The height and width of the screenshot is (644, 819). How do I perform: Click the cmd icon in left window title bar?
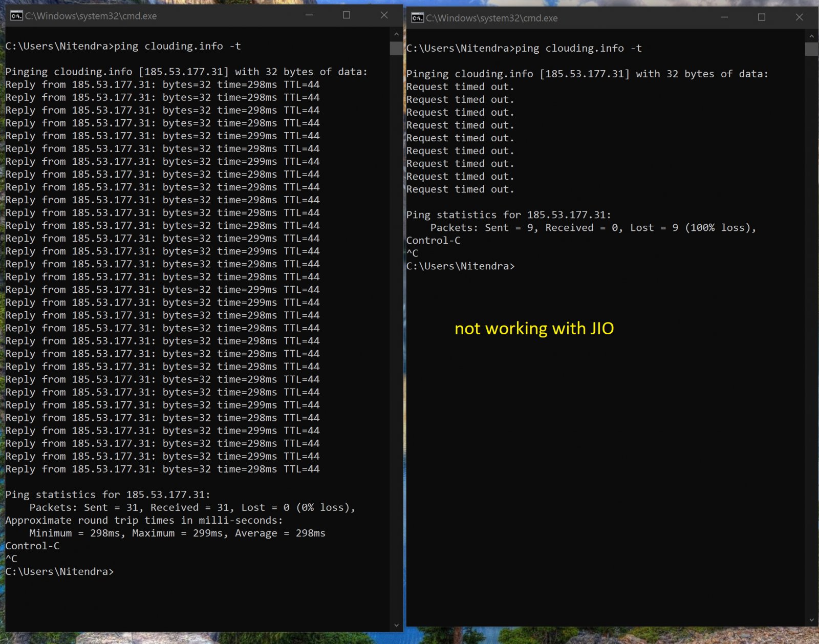pyautogui.click(x=16, y=16)
